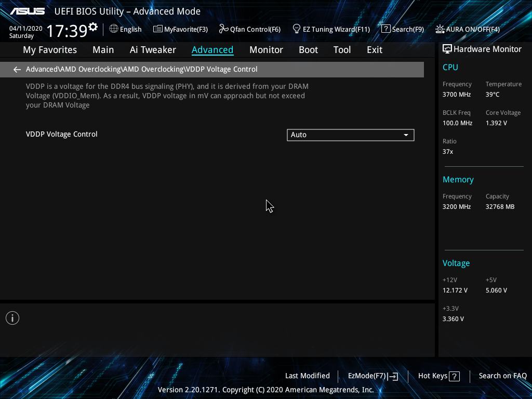Open Search(F9)
The image size is (532, 399).
(403, 29)
